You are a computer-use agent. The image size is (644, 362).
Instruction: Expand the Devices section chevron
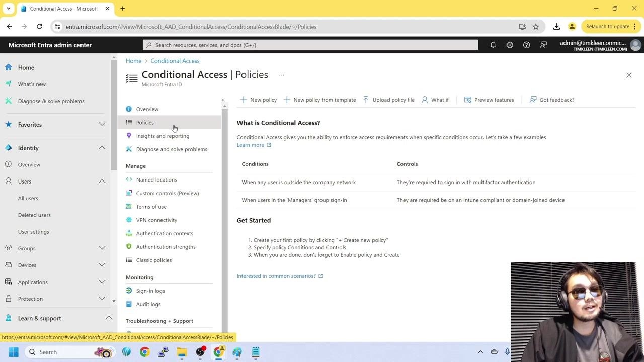tap(102, 265)
